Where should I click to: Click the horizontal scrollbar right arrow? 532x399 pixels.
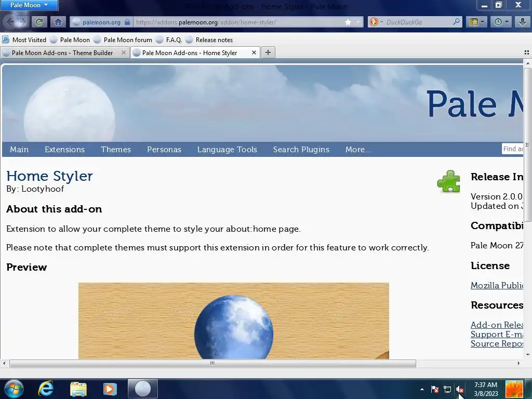(518, 363)
